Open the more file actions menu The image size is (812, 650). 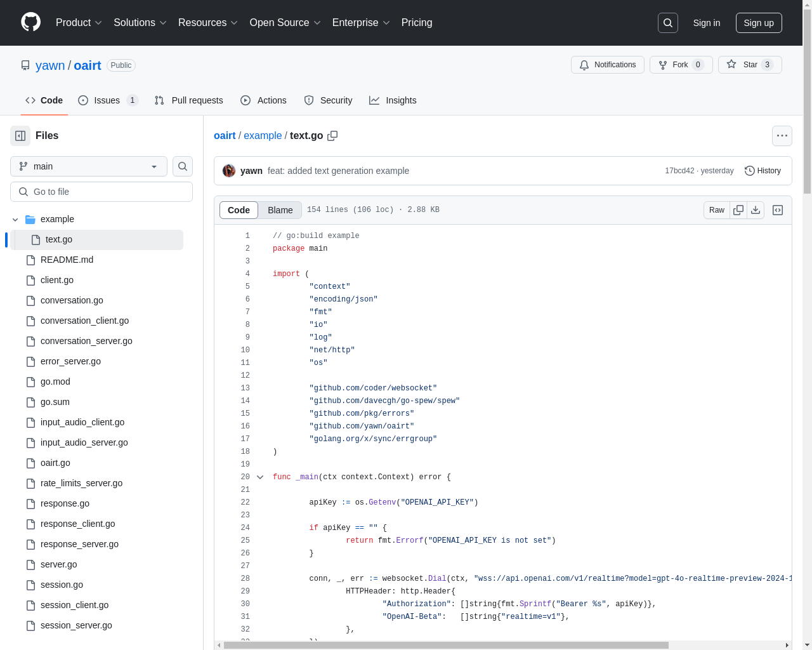pyautogui.click(x=782, y=136)
